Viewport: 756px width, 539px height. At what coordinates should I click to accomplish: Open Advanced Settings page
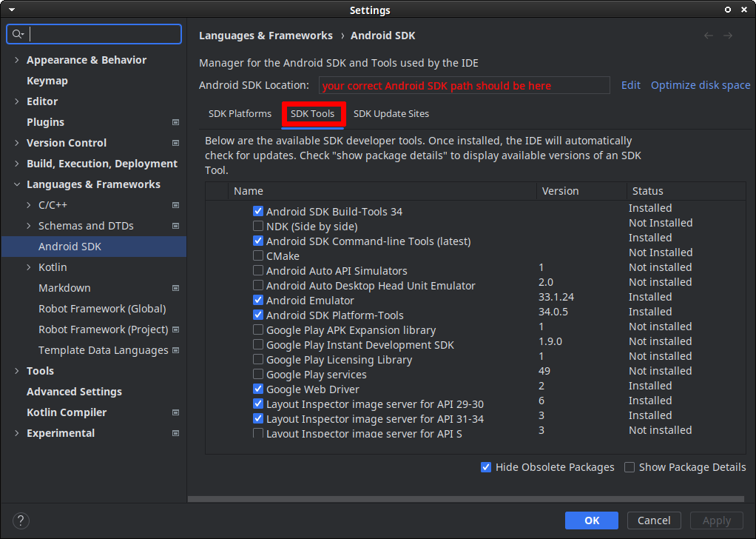click(x=74, y=392)
